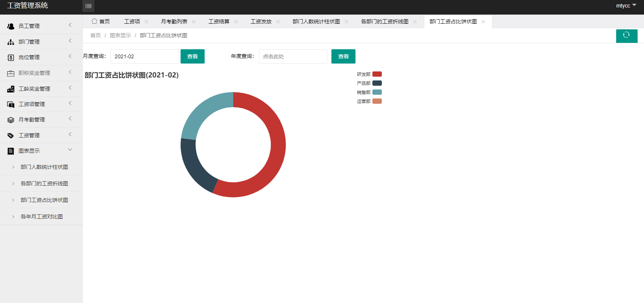This screenshot has height=303, width=644.
Task: Click the hamburger menu toggle icon
Action: tap(88, 6)
